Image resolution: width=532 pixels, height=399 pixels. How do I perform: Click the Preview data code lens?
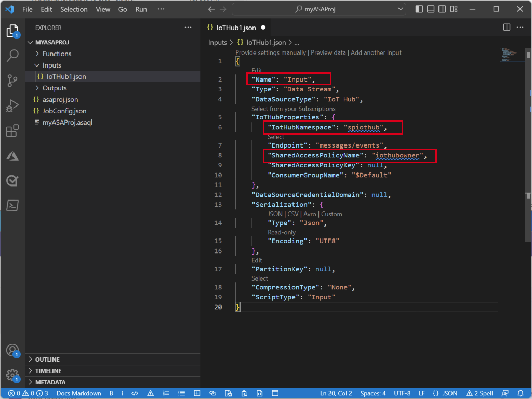coord(328,52)
